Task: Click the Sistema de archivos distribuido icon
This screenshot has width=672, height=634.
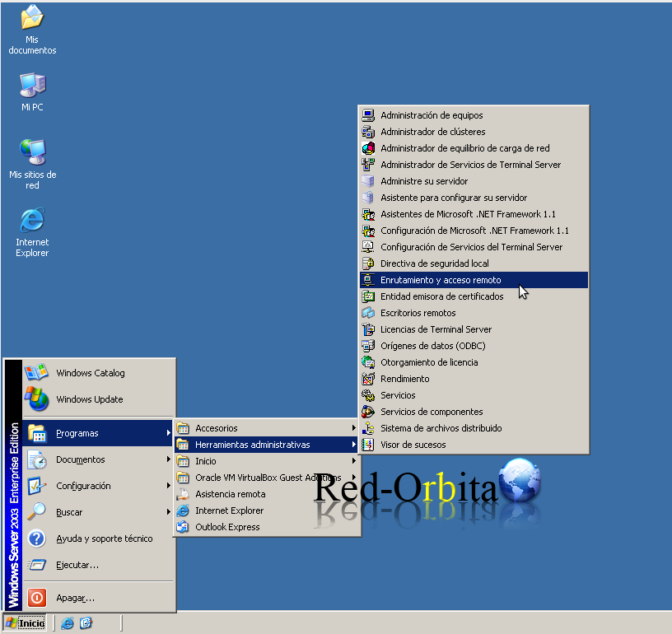Action: coord(368,428)
